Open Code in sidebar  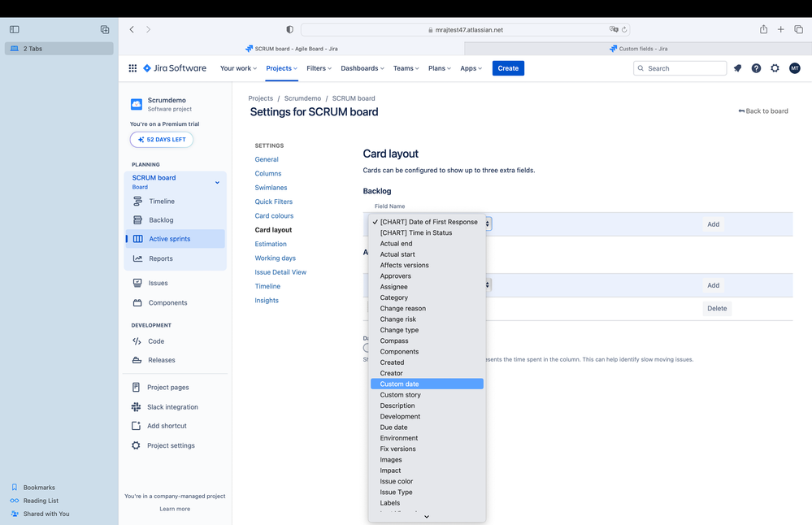(x=175, y=341)
